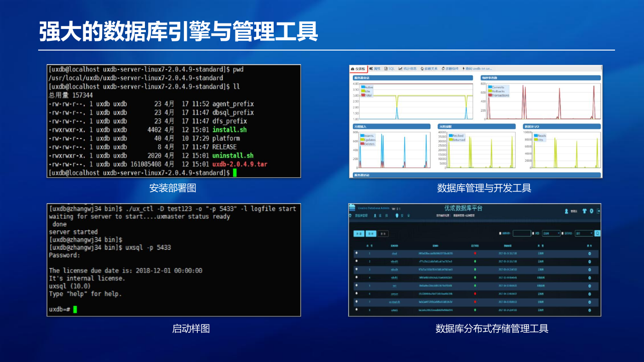Open the action gear icon for row 4
This screenshot has width=644, height=362.
(590, 277)
